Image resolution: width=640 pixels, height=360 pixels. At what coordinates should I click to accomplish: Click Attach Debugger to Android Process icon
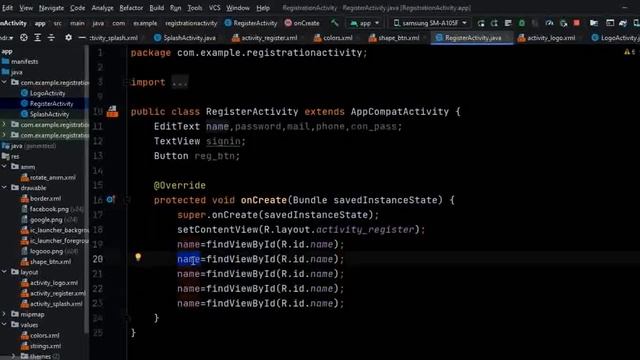(563, 23)
